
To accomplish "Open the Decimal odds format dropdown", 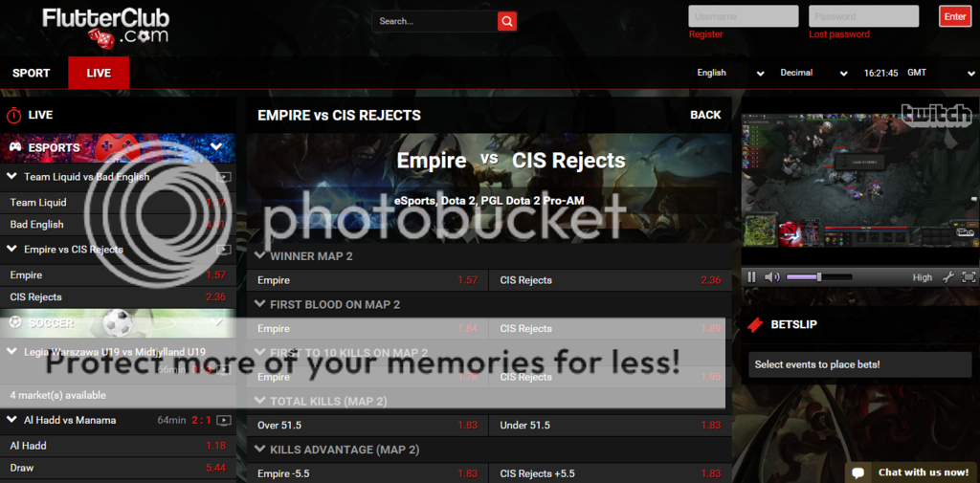I will [x=813, y=73].
